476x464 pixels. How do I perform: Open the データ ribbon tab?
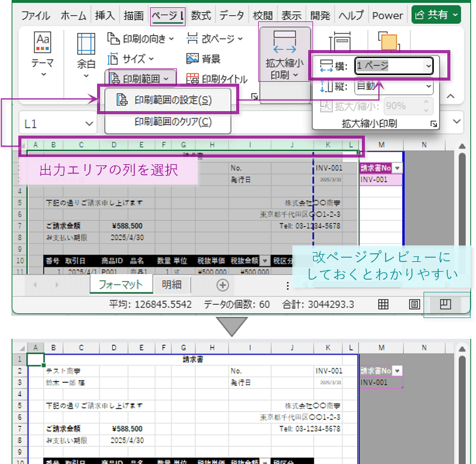pyautogui.click(x=231, y=15)
